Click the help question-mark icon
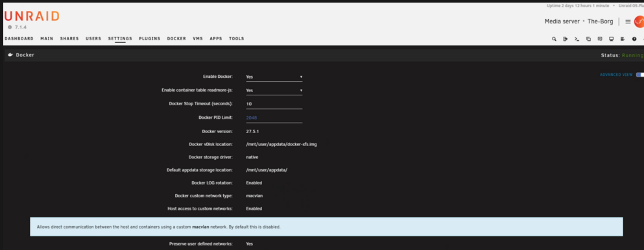This screenshot has width=644, height=250. 634,39
